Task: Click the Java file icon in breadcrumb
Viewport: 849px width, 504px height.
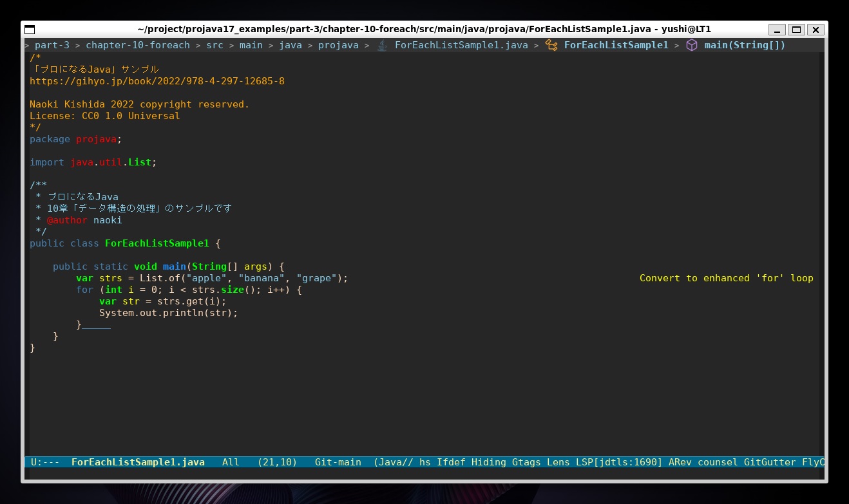Action: pyautogui.click(x=382, y=45)
